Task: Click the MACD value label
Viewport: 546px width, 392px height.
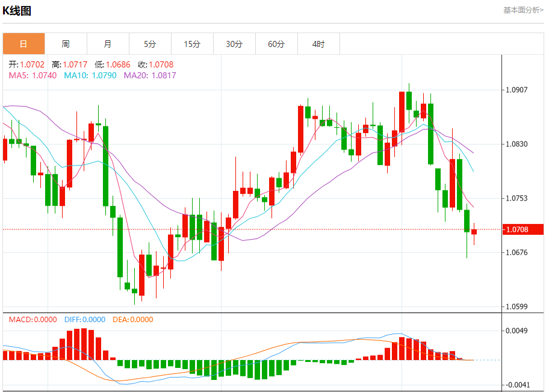Action: [x=33, y=320]
